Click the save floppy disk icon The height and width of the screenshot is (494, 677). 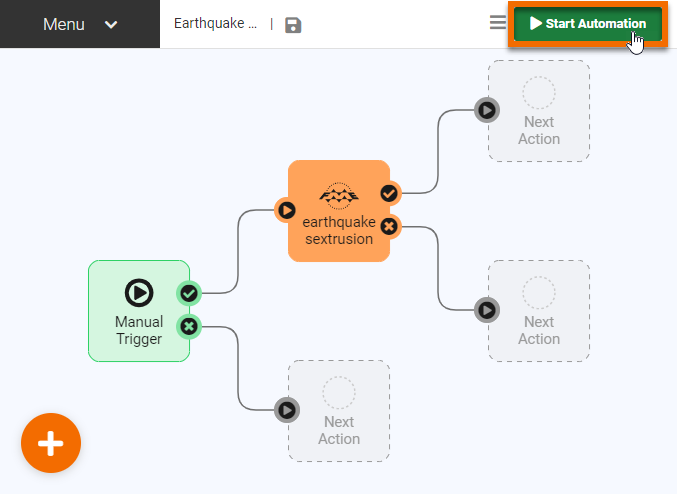pyautogui.click(x=293, y=25)
